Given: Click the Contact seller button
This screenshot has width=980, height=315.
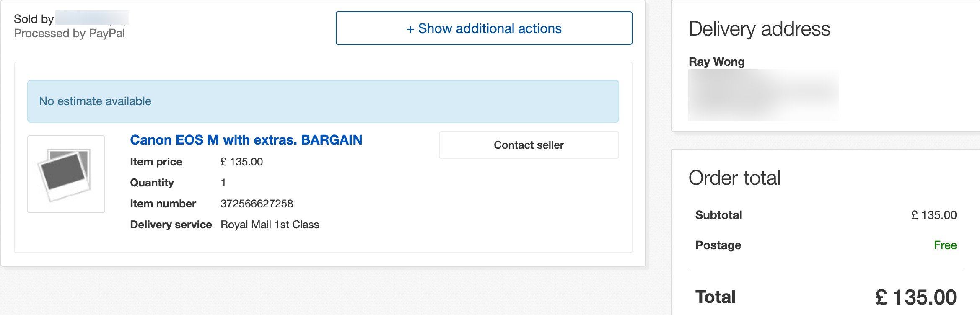Looking at the screenshot, I should (529, 145).
